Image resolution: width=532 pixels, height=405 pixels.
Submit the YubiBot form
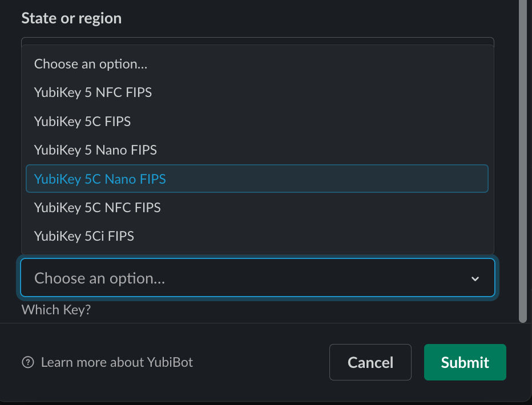[465, 362]
